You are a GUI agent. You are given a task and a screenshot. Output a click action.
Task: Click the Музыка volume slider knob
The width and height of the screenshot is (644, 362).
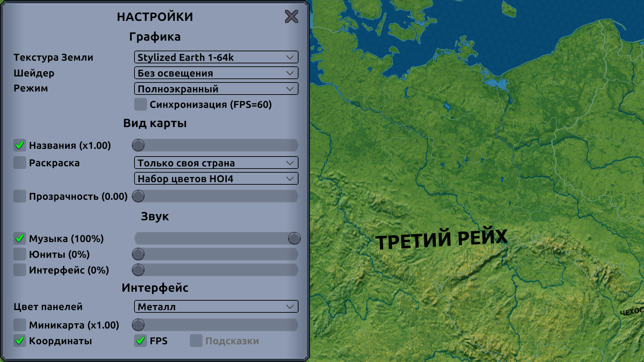pos(294,238)
